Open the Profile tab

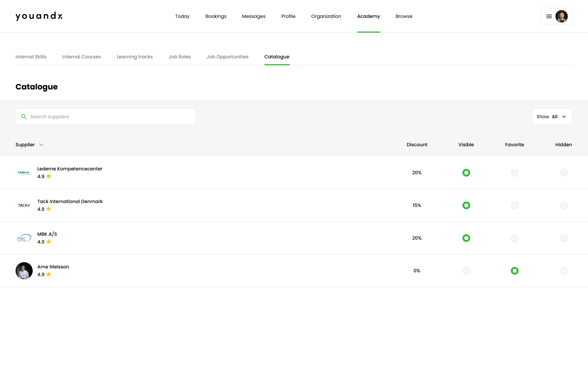tap(288, 16)
